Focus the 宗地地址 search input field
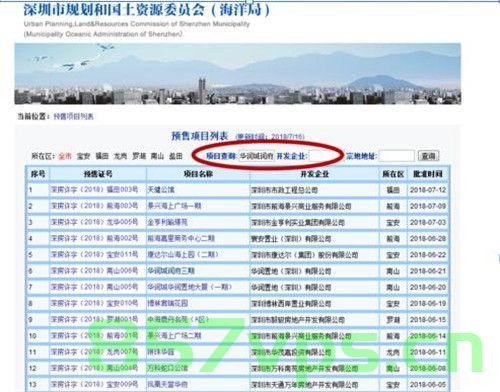500x392 pixels. coord(397,156)
